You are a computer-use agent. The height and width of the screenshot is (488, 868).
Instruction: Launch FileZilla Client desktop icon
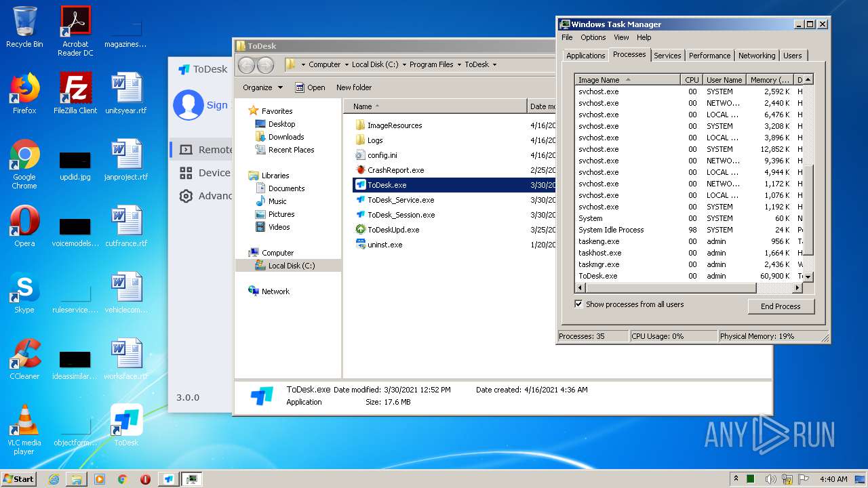[x=75, y=93]
